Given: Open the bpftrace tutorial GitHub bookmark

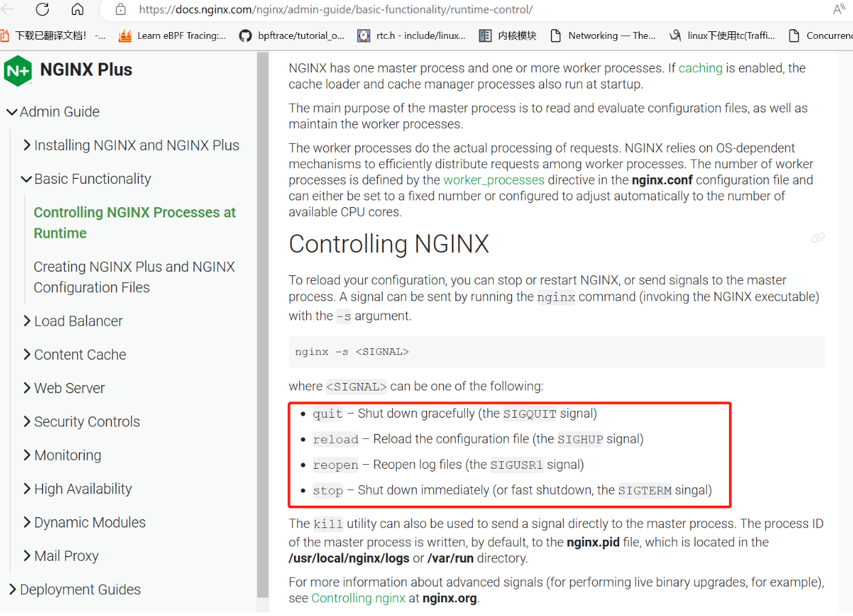Looking at the screenshot, I should 292,35.
